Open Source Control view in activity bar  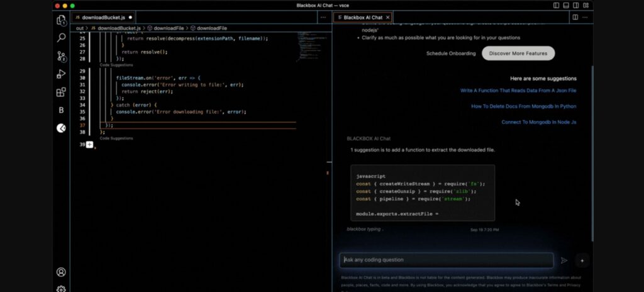[x=61, y=56]
